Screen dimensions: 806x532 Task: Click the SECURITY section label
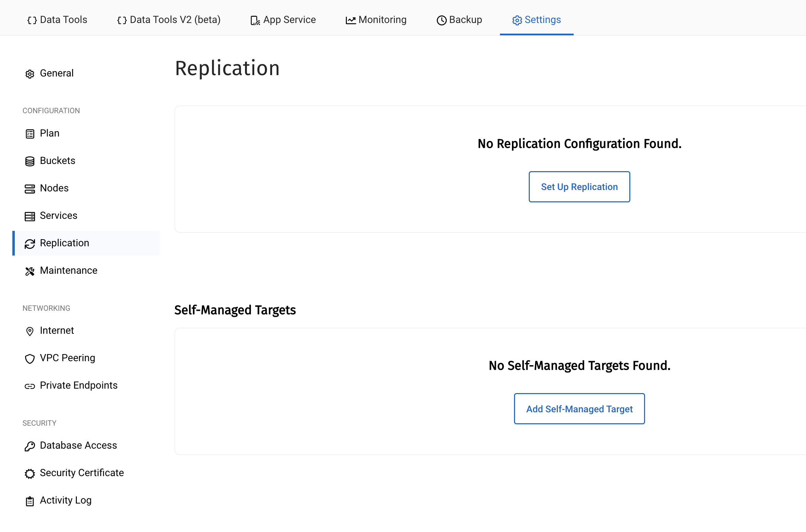click(39, 423)
